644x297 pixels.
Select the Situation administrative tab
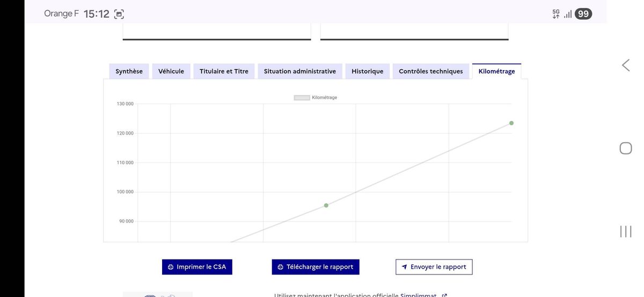[300, 71]
